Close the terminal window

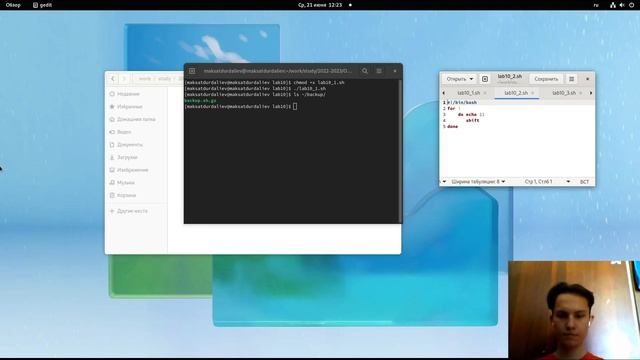point(395,71)
